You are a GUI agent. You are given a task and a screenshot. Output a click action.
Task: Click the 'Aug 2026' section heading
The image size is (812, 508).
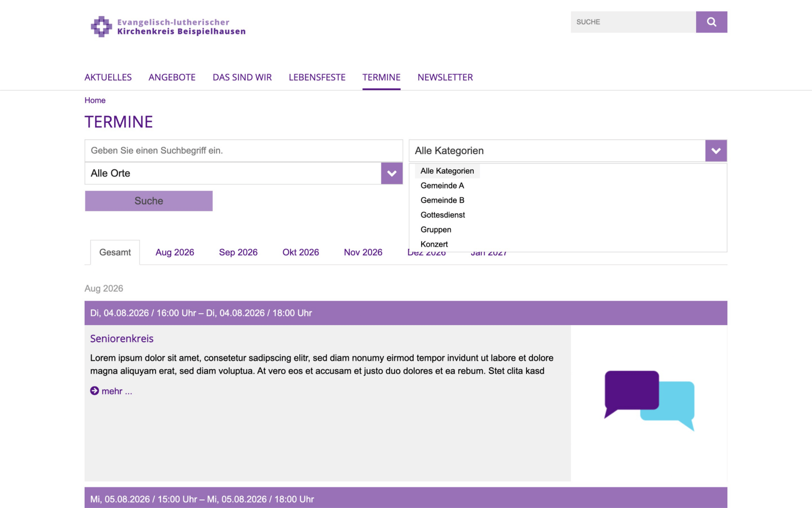(x=104, y=289)
